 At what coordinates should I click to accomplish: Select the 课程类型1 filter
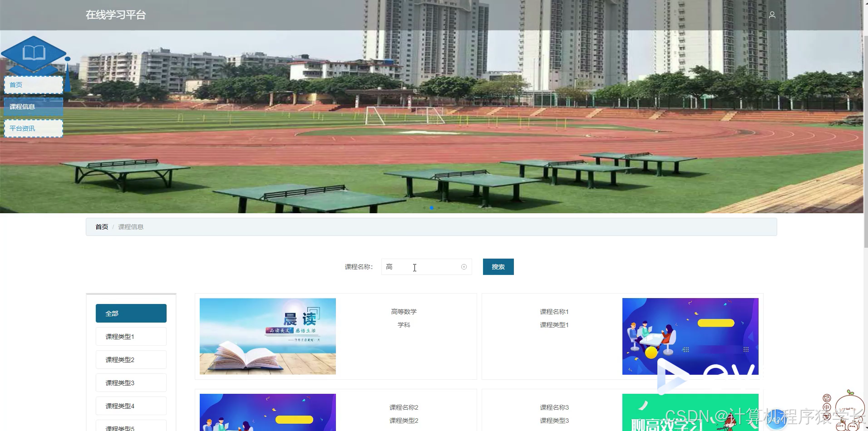(131, 336)
